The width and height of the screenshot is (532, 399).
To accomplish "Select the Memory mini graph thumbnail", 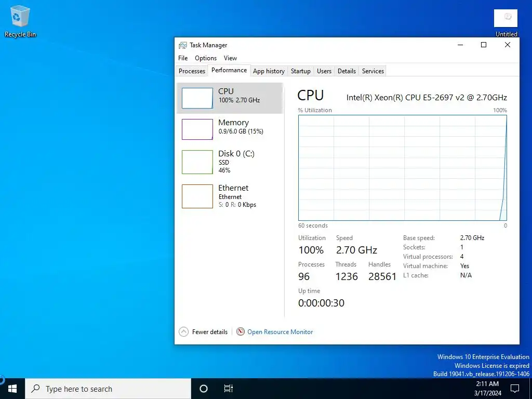I will [x=197, y=129].
